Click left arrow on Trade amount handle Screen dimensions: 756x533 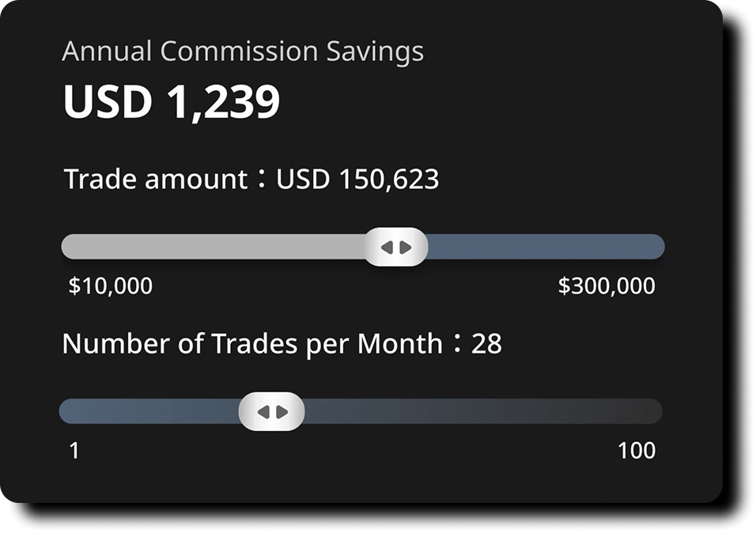(387, 248)
